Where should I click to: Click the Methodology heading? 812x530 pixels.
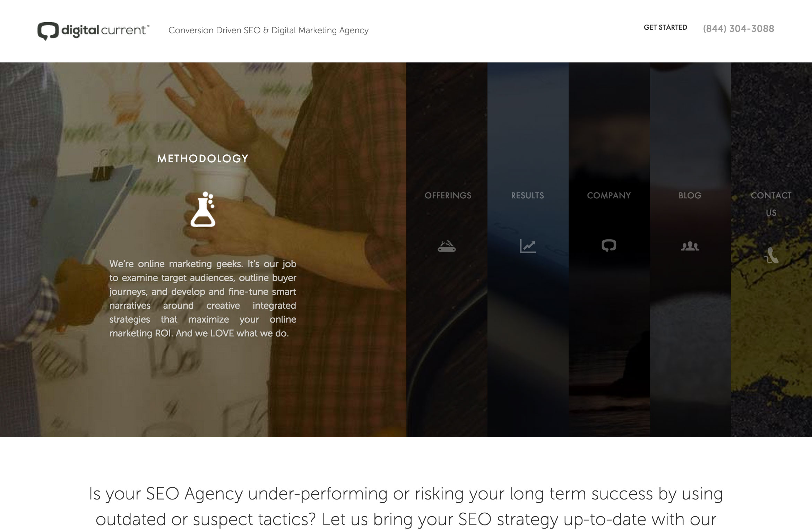click(203, 159)
